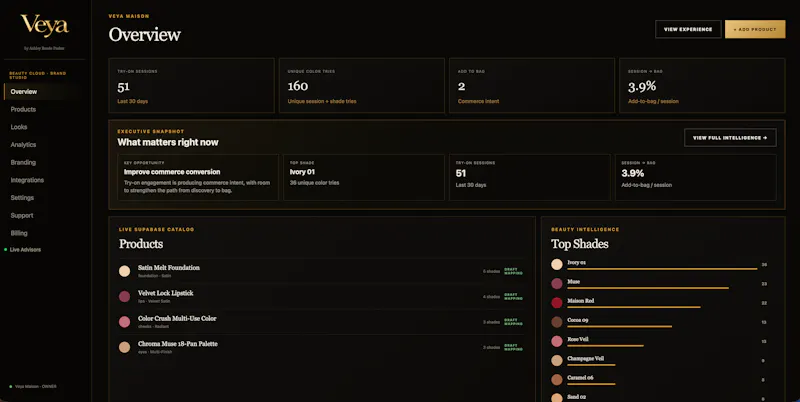Viewport: 800px width, 402px height.
Task: Click the Color Crush Multi-Use Color swatch
Action: pyautogui.click(x=124, y=322)
